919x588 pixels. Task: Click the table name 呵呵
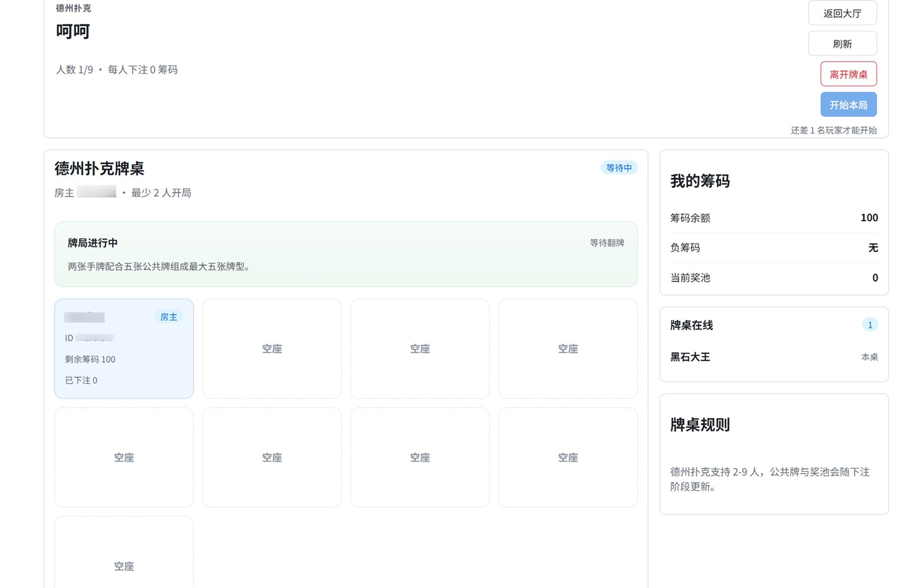tap(73, 31)
